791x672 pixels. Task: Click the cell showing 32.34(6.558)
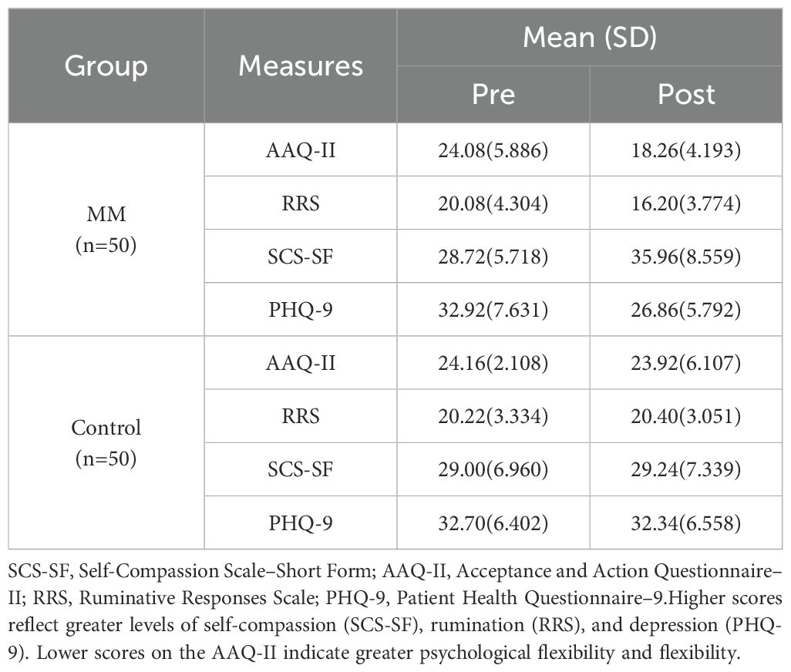(686, 522)
